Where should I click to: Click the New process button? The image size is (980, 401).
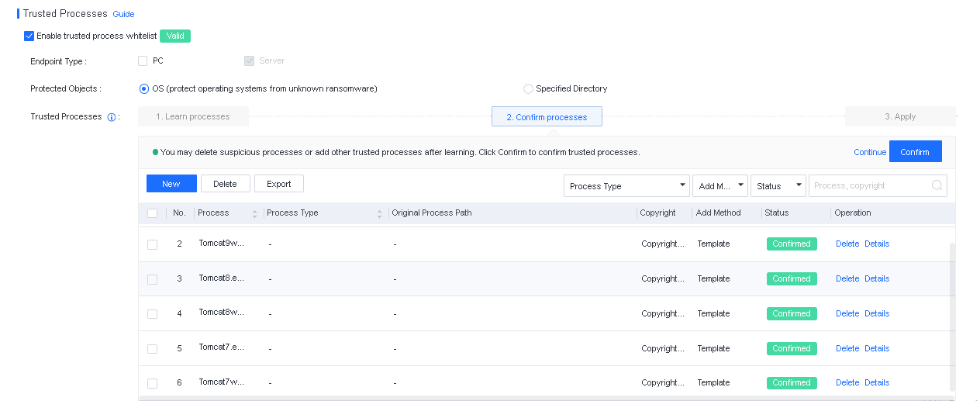[x=171, y=184]
